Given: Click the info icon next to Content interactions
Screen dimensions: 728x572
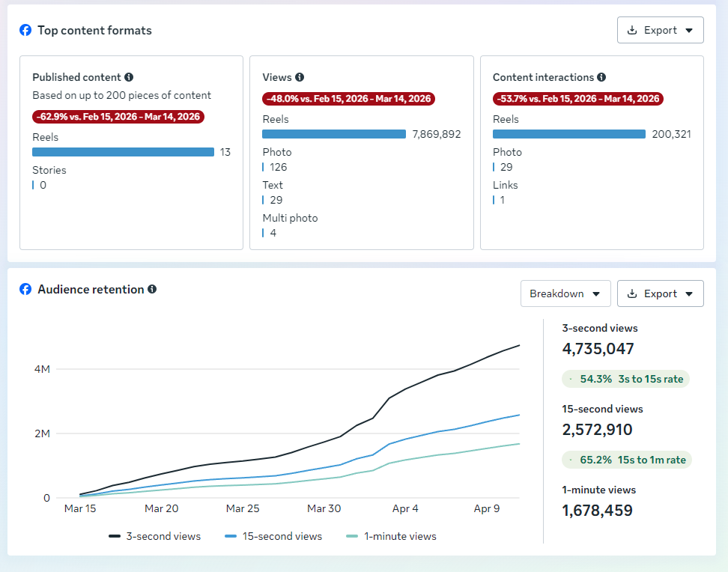Looking at the screenshot, I should point(602,77).
